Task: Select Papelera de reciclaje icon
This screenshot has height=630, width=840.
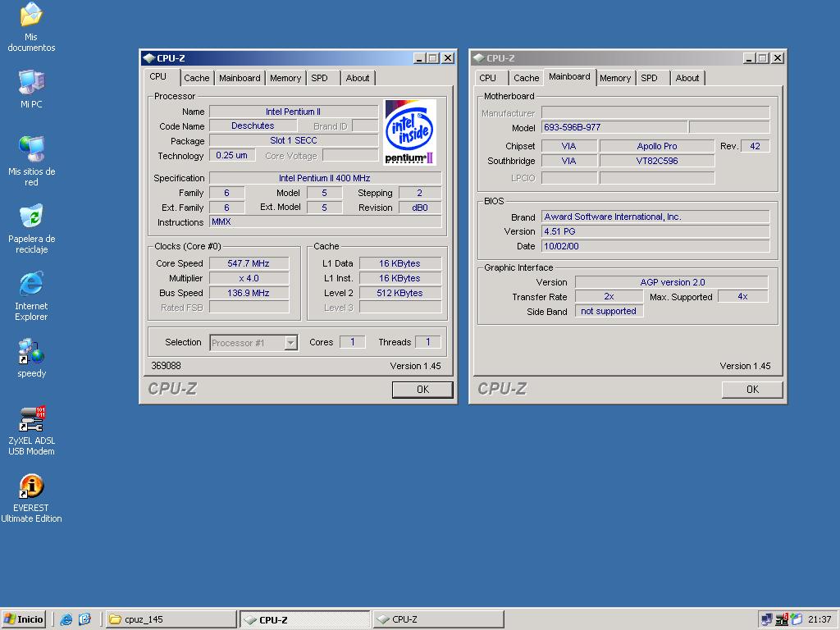Action: (x=31, y=228)
